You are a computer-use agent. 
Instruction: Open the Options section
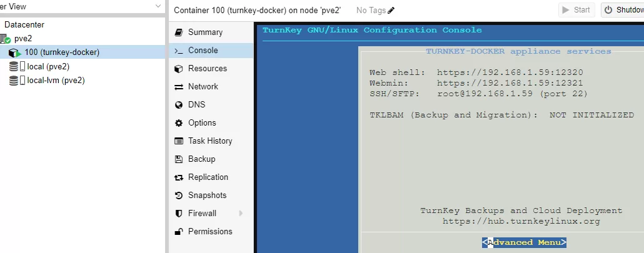pos(211,122)
